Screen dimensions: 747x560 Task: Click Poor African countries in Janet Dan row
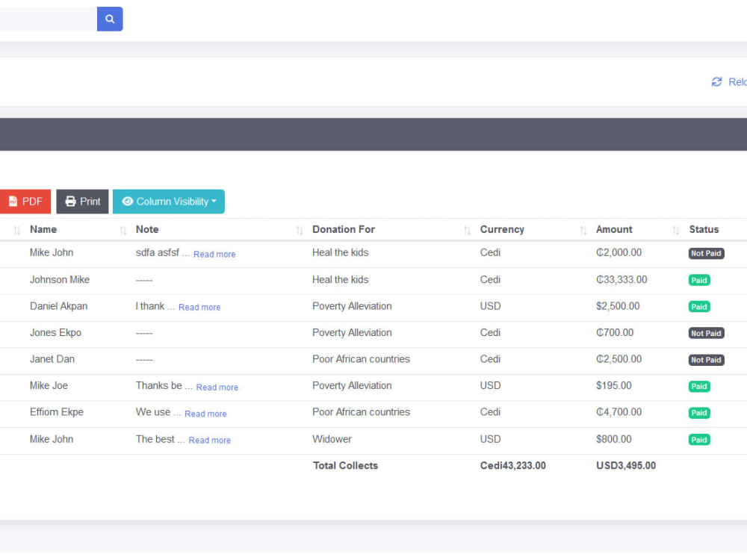pyautogui.click(x=361, y=359)
